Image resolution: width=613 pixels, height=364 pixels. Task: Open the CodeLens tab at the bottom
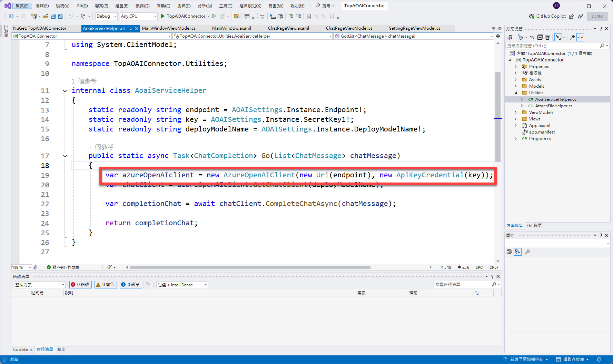click(23, 350)
